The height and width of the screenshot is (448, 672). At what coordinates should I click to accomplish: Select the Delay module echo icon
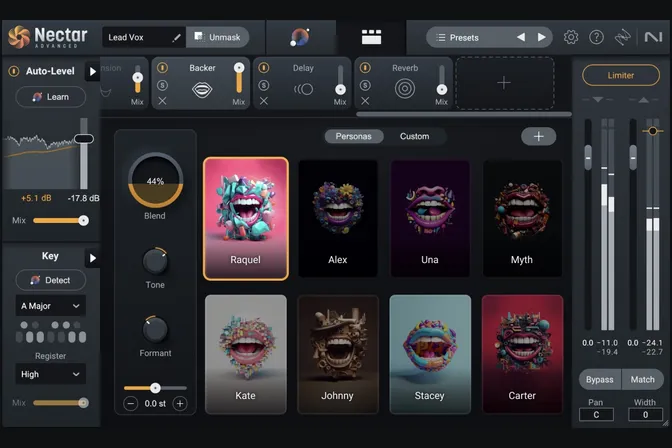[x=303, y=89]
